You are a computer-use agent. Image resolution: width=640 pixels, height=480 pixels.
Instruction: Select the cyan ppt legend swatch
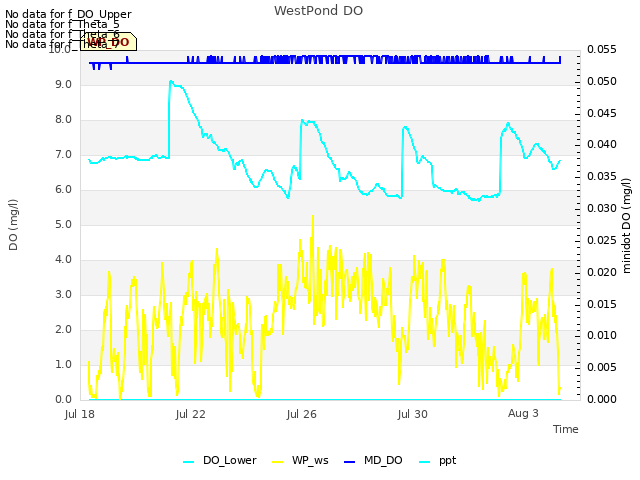tap(425, 462)
